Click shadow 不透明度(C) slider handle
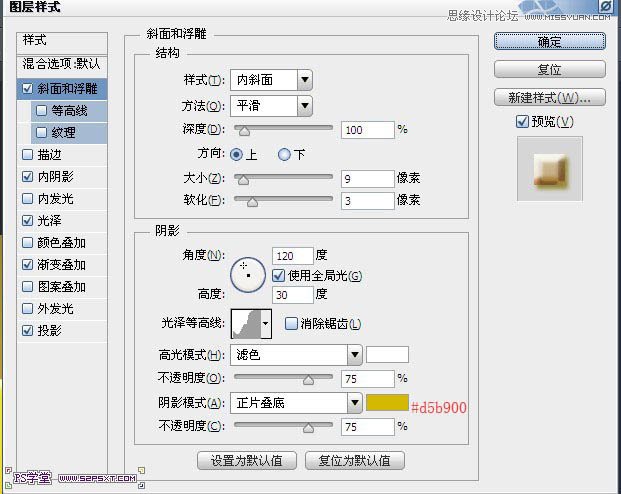Viewport: 621px width, 494px height. point(308,428)
